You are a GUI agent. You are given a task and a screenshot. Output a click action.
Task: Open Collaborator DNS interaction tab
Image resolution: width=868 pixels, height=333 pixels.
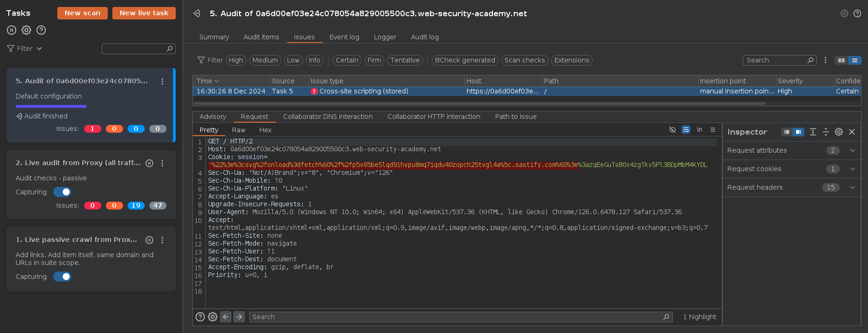[328, 117]
